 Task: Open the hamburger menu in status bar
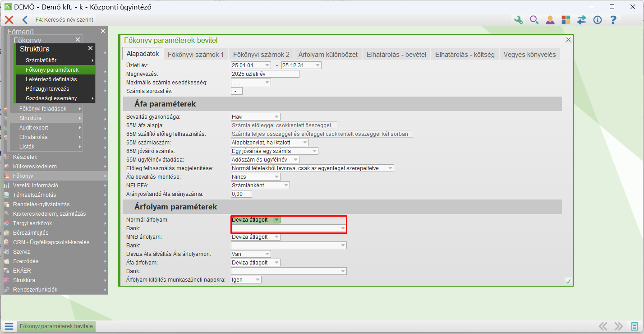pyautogui.click(x=9, y=326)
